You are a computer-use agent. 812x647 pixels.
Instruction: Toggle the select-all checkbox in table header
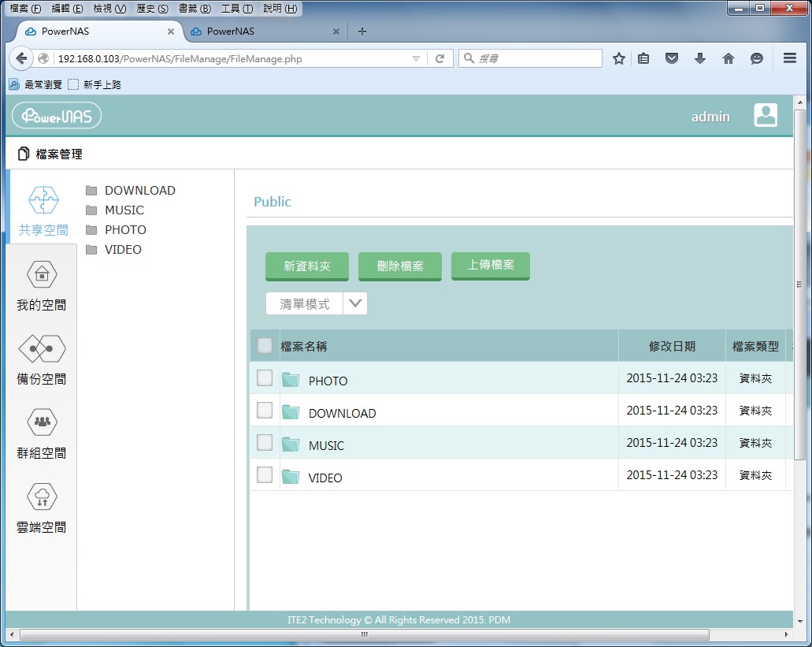(265, 345)
